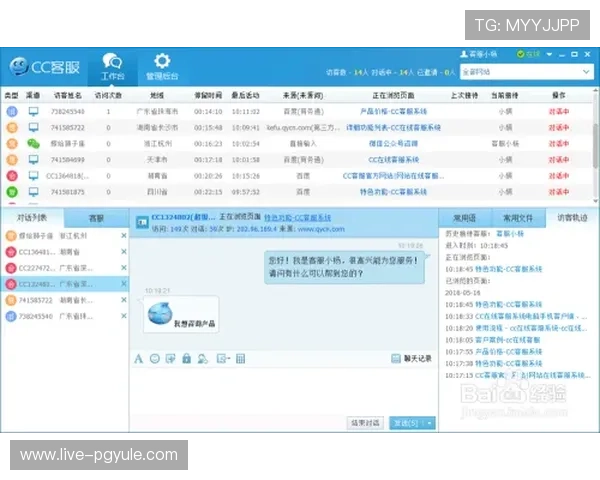Click the lock icon in chat toolbar
Viewport: 600px width, 480px height.
click(186, 359)
